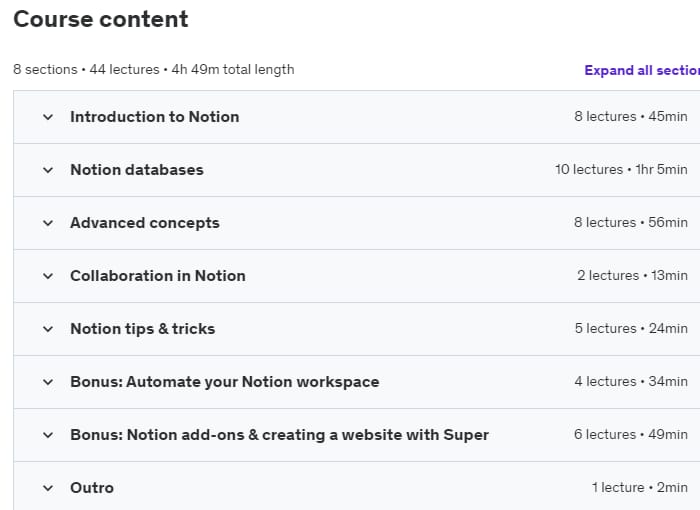Click Expand all sections link

coord(642,70)
